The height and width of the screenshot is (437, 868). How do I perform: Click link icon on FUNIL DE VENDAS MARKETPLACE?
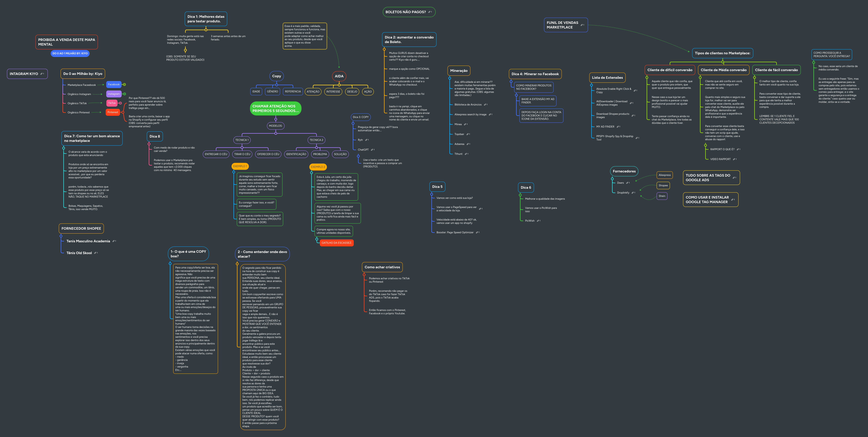tap(582, 25)
